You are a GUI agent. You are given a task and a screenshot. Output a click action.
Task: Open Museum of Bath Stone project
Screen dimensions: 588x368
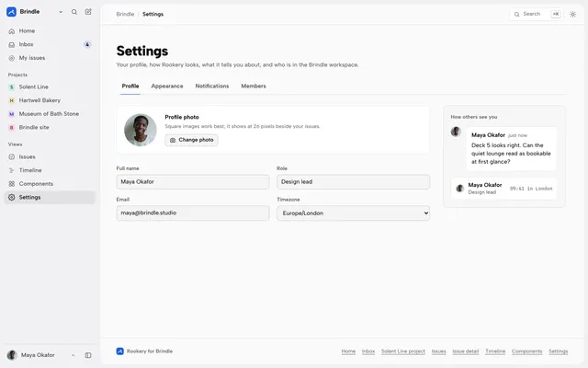pos(50,114)
